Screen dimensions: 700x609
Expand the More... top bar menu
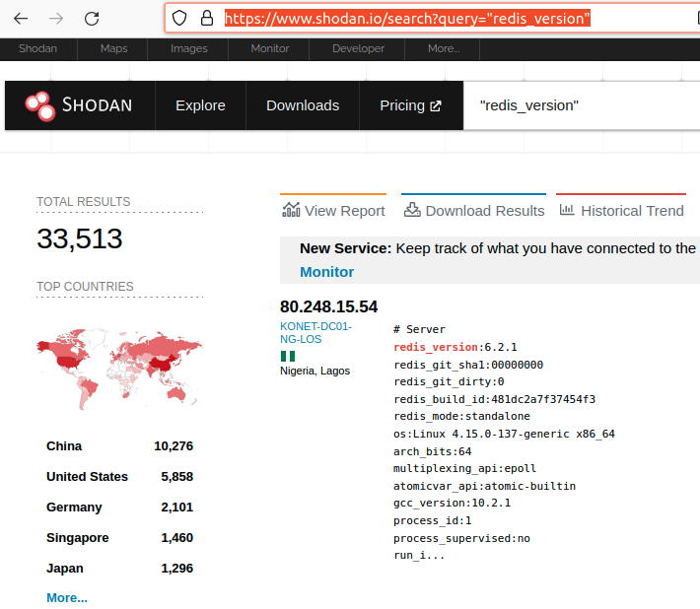pyautogui.click(x=444, y=48)
